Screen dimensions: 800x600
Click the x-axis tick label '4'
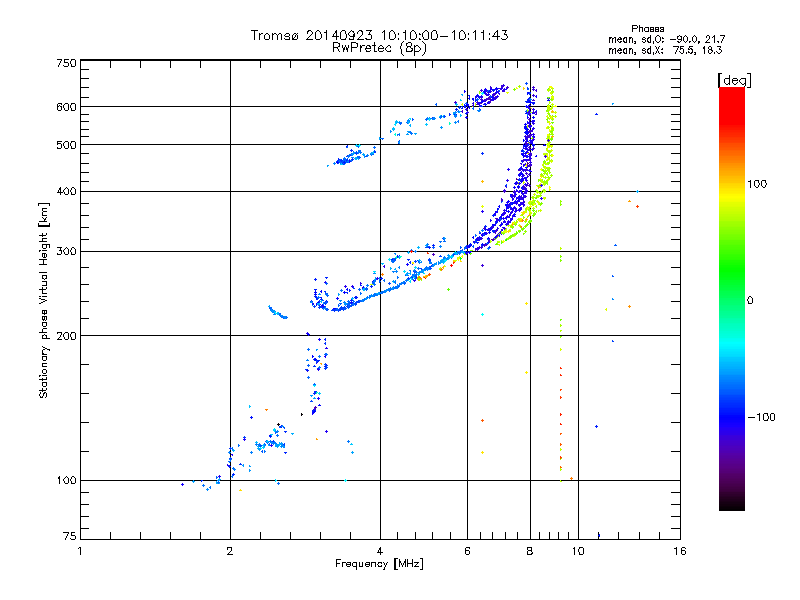pos(380,551)
